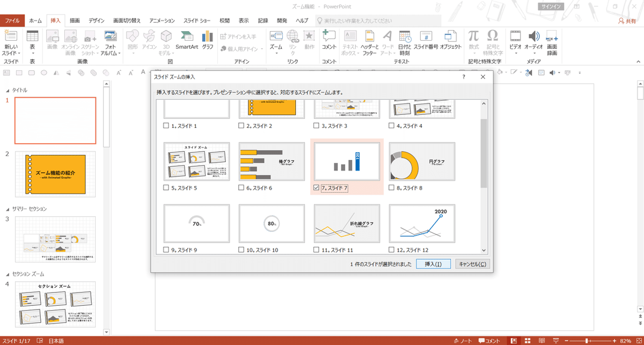Click the テキスト ボックス icon
This screenshot has height=345, width=644.
(x=350, y=36)
